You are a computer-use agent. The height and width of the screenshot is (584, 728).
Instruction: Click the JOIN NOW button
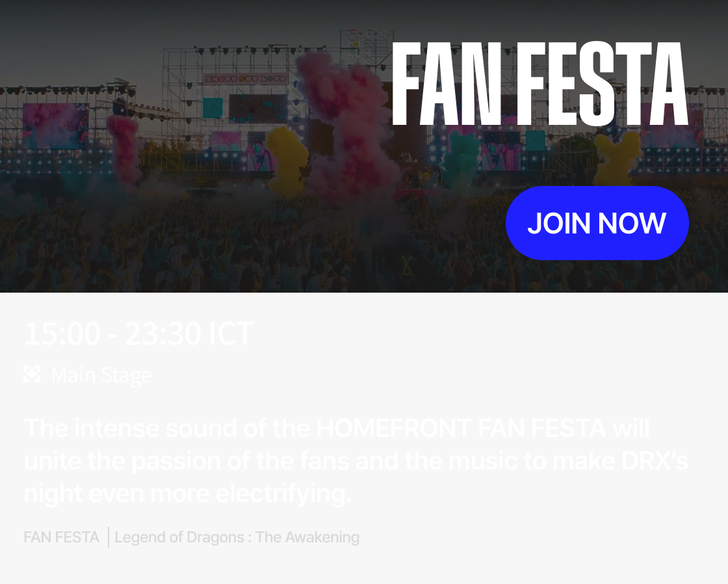[x=597, y=223]
